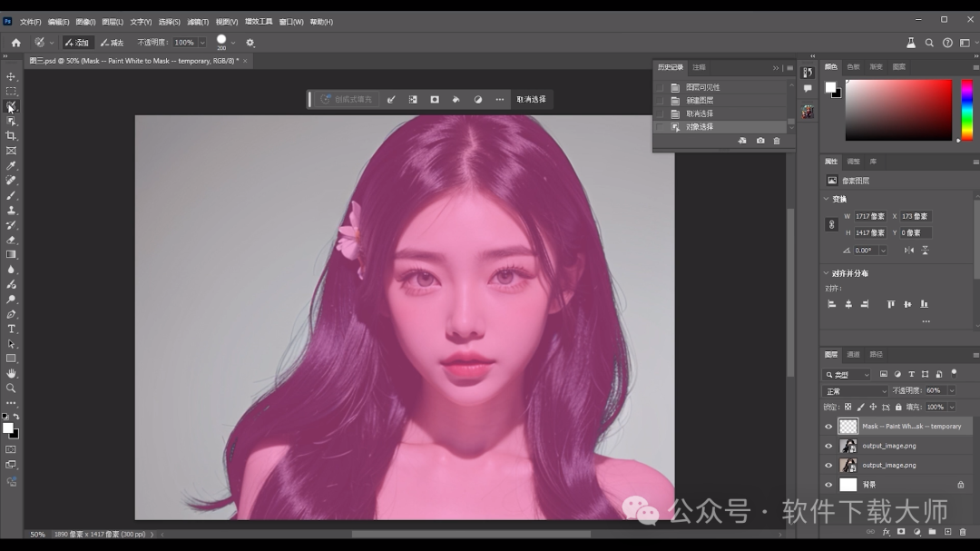Select the Clone Stamp tool
This screenshot has height=551, width=980.
click(11, 211)
